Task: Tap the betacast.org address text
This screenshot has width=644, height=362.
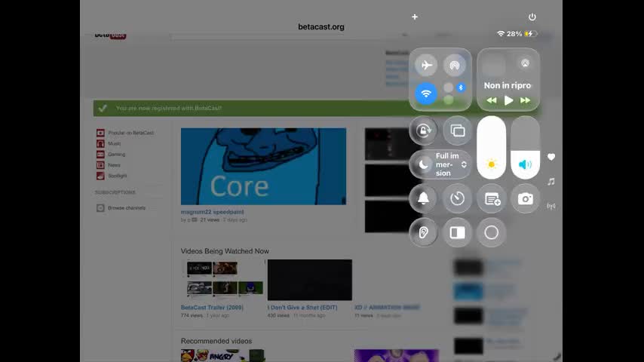Action: click(321, 26)
